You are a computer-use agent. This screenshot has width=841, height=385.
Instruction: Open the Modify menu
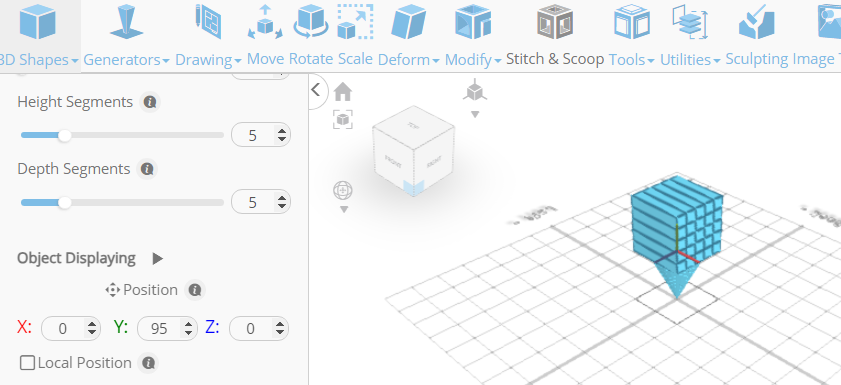click(473, 60)
